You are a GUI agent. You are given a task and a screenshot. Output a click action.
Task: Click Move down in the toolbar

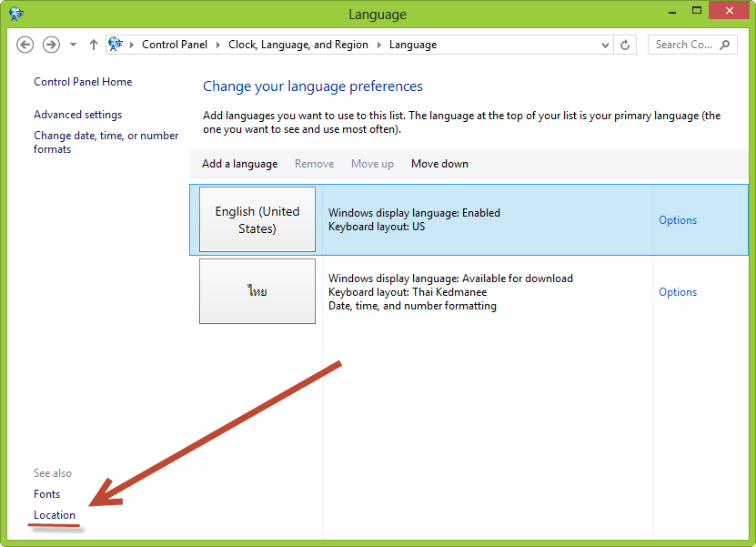pyautogui.click(x=439, y=164)
